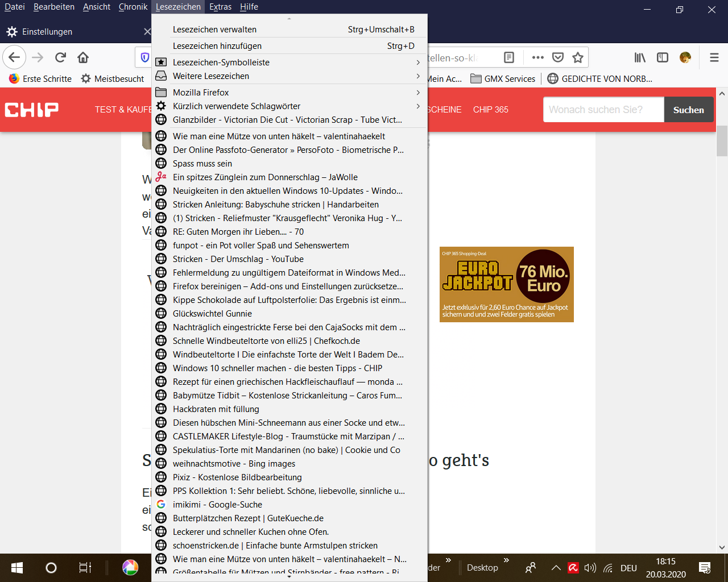Open bookmark Pixiz - Kostenlose Bildbearbeitung
The image size is (728, 582).
(289, 477)
